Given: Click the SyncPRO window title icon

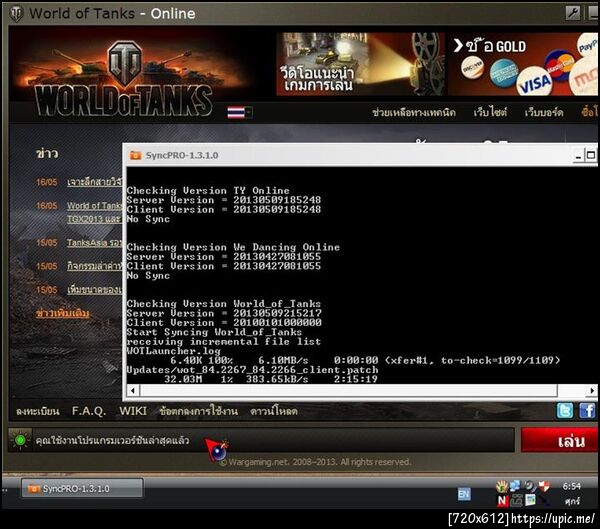Looking at the screenshot, I should pos(136,155).
